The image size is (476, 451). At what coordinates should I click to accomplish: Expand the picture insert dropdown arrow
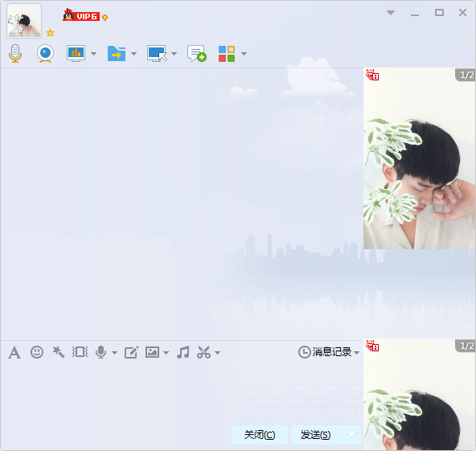click(166, 353)
